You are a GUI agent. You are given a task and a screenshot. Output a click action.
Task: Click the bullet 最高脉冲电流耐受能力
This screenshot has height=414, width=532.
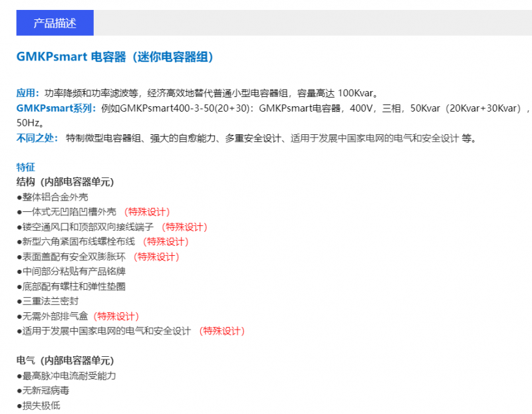(x=66, y=375)
